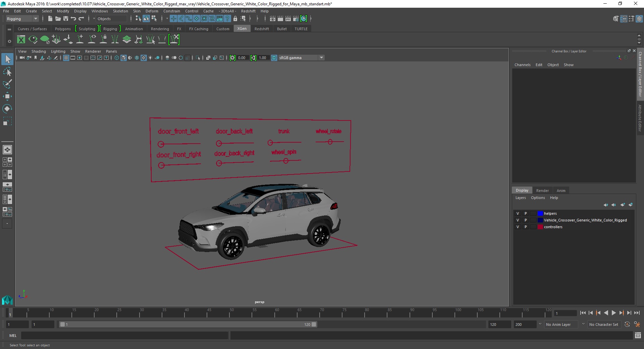Open the Layers menu in Layer Editor
This screenshot has width=644, height=349.
(x=521, y=198)
